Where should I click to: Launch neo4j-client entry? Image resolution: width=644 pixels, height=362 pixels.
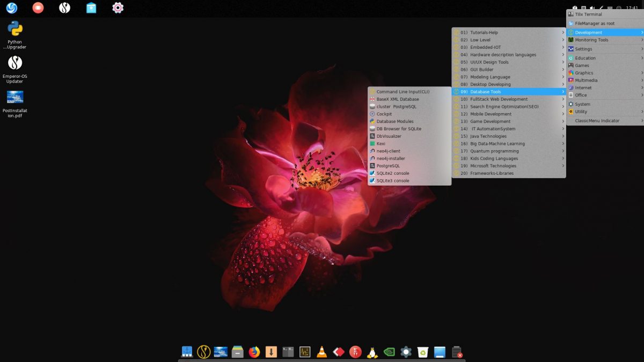point(409,151)
